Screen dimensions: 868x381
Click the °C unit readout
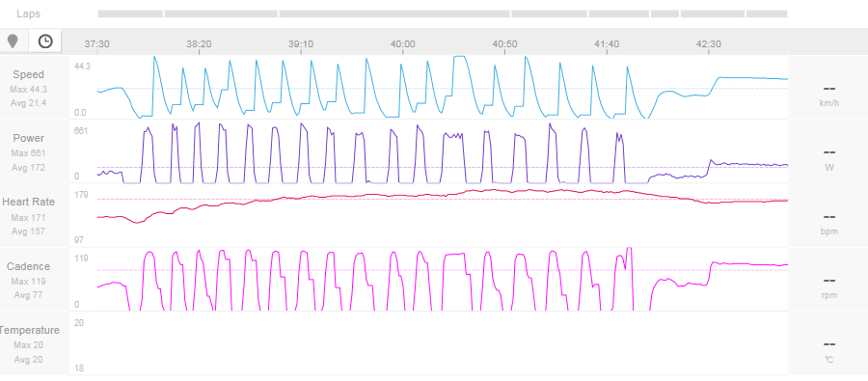pyautogui.click(x=828, y=360)
